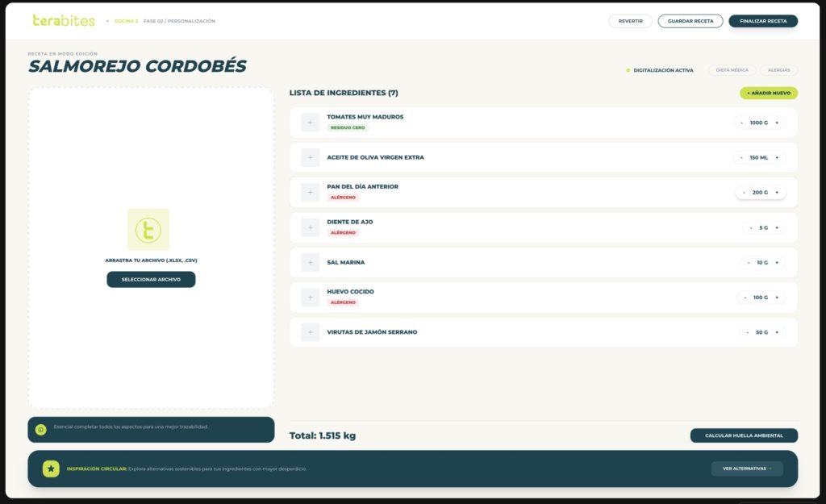Image resolution: width=826 pixels, height=504 pixels.
Task: Click the Terabites logo in header
Action: (64, 21)
